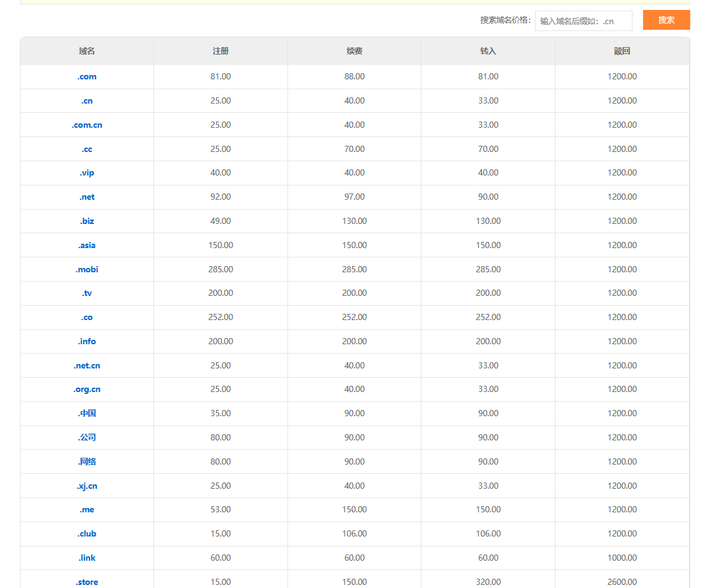The width and height of the screenshot is (707, 588).
Task: Open the .com domain link
Action: point(86,76)
